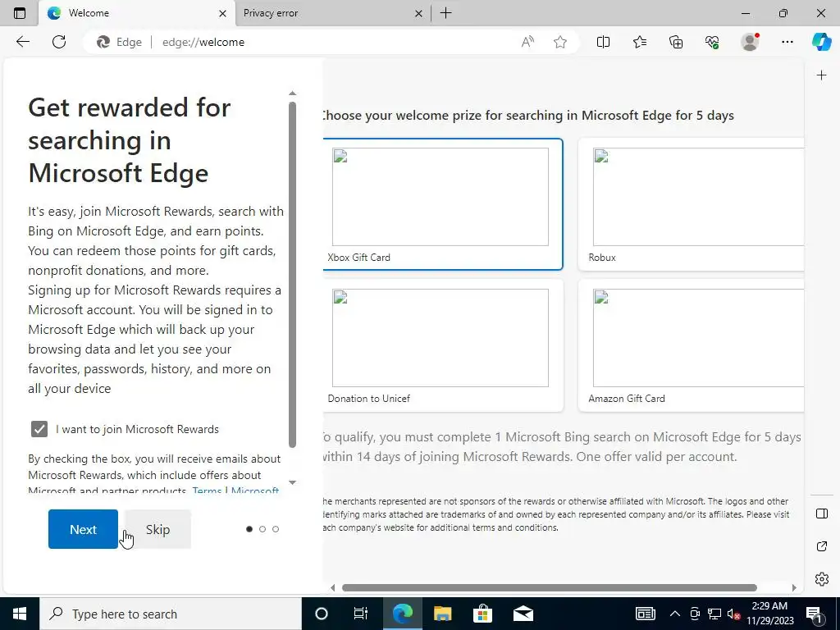Click the taskbar search box
The height and width of the screenshot is (630, 840).
(171, 614)
